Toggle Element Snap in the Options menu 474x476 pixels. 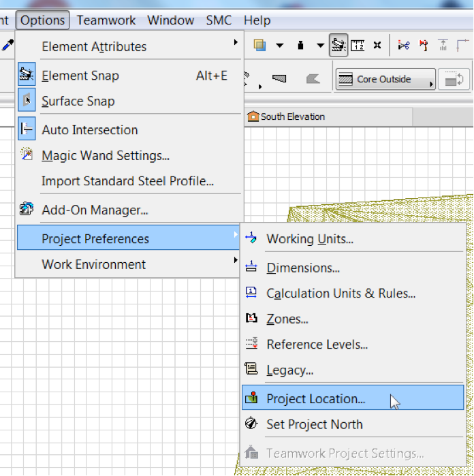pos(129,76)
